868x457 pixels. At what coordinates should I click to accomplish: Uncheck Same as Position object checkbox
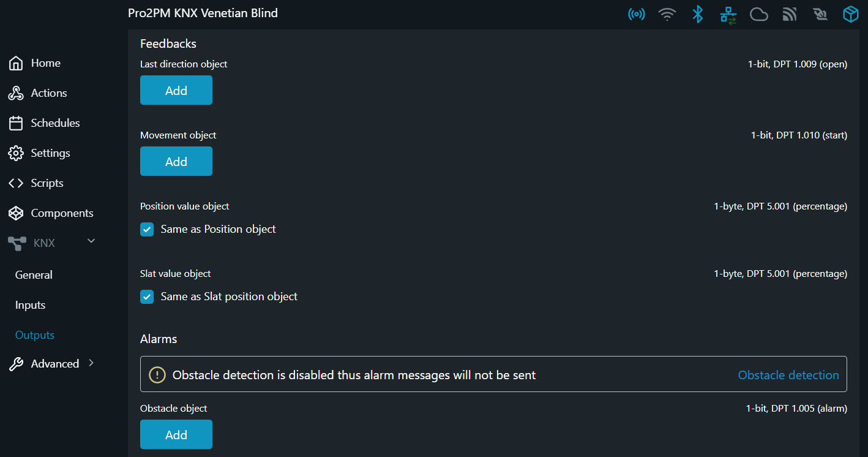click(x=147, y=230)
